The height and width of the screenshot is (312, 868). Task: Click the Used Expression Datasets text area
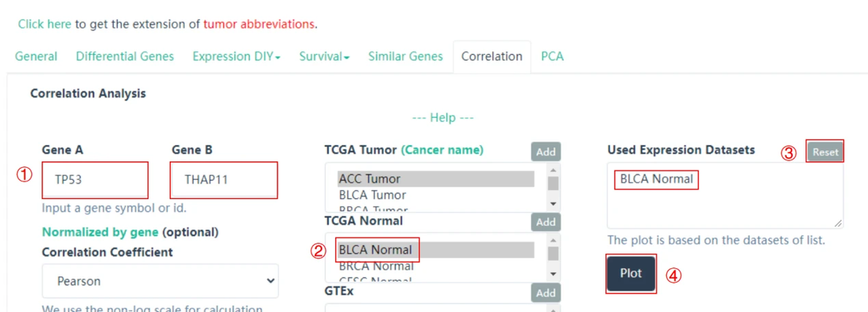724,204
